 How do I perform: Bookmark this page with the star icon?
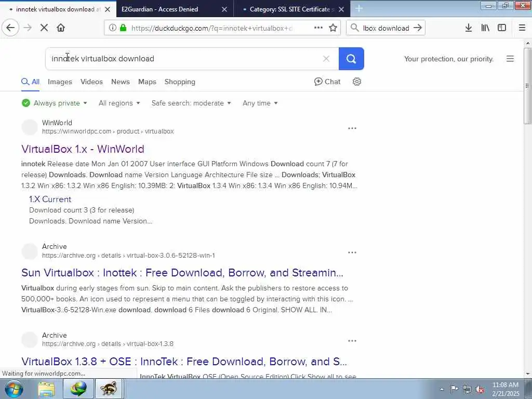pyautogui.click(x=333, y=28)
